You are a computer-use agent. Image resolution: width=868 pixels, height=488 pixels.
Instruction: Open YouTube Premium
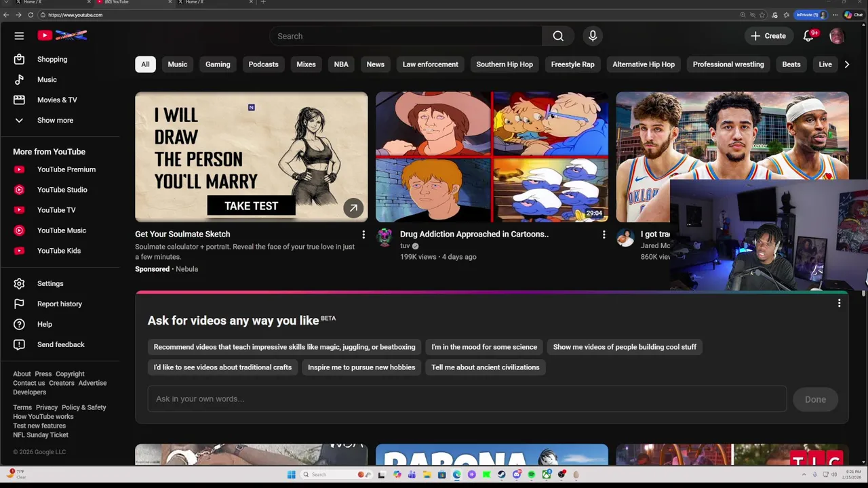[x=66, y=169]
